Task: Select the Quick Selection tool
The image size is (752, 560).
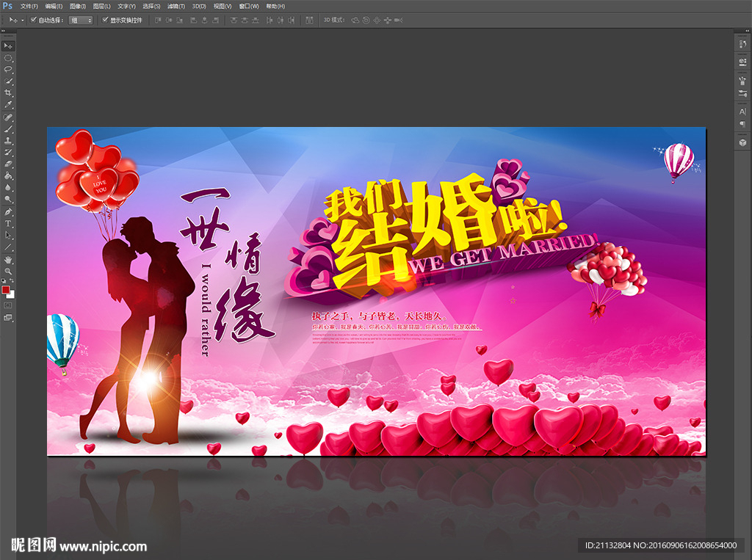Action: (x=8, y=81)
